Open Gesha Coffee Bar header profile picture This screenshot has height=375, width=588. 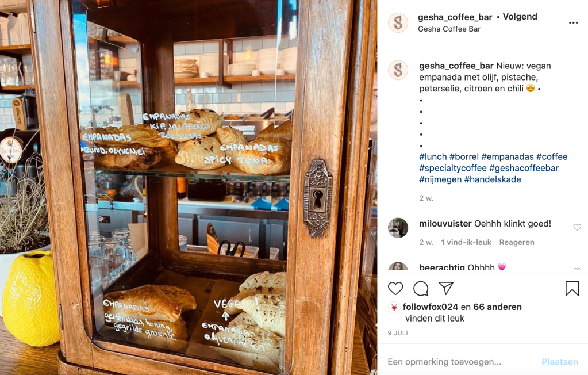[x=398, y=22]
